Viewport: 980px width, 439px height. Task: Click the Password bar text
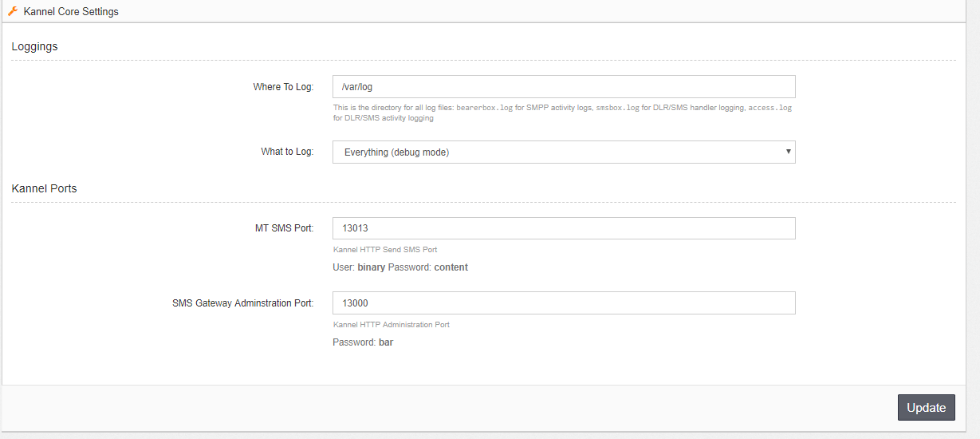click(x=363, y=342)
